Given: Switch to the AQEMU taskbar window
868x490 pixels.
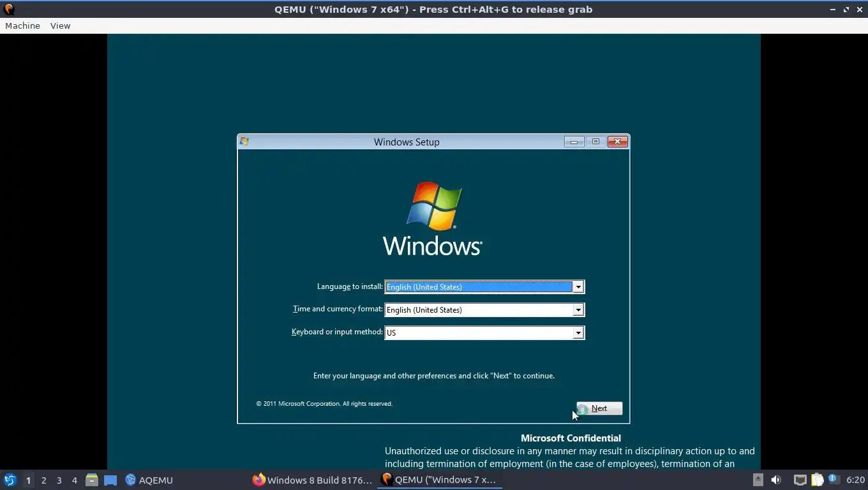Looking at the screenshot, I should point(149,480).
